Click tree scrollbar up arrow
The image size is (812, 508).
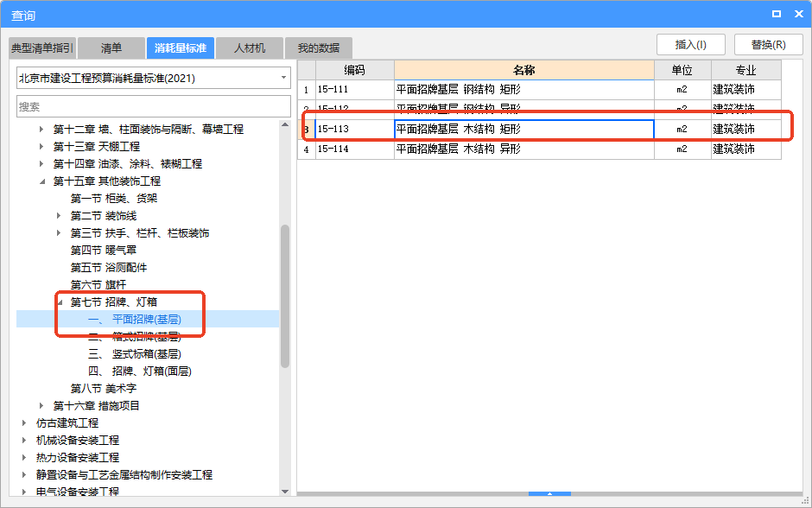(285, 124)
